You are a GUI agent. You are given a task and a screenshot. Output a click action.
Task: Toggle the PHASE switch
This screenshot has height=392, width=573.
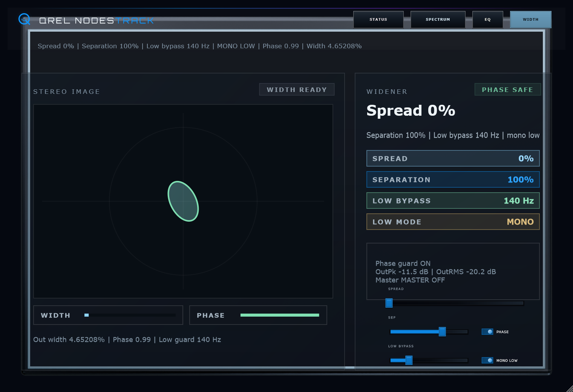coord(487,332)
